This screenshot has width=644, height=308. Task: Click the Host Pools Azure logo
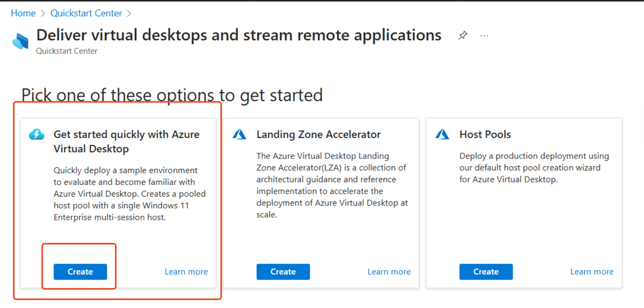442,135
